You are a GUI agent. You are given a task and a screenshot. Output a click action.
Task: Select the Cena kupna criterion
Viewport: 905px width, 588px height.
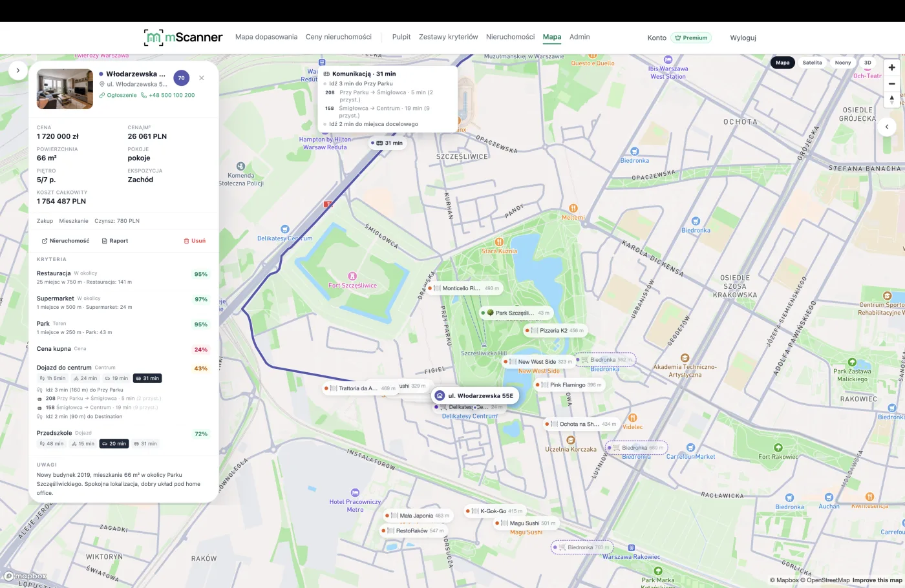tap(123, 349)
